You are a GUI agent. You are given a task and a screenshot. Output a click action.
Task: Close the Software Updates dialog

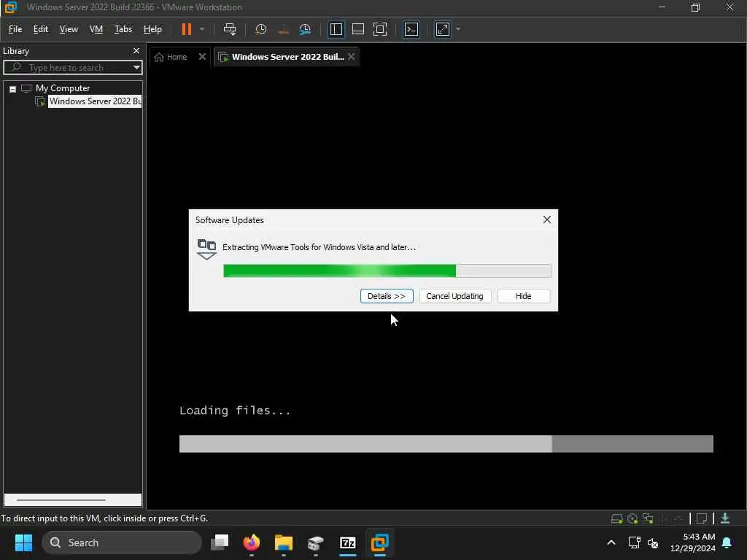click(547, 219)
